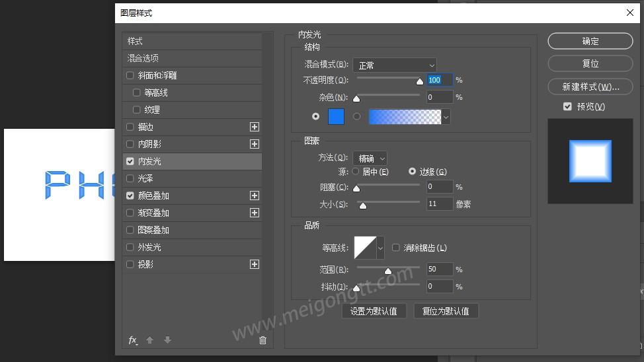The image size is (644, 362).
Task: Click the 抖动 jitter slider handle
Action: (x=356, y=288)
